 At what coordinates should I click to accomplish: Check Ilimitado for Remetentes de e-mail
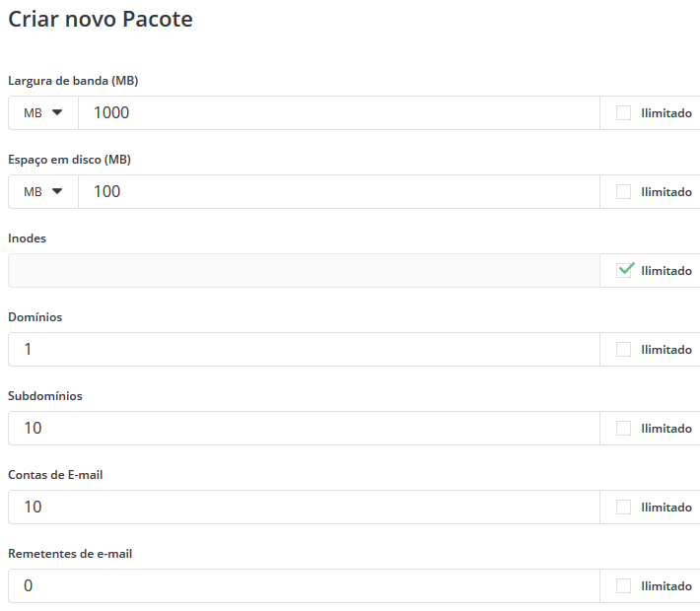coord(623,586)
